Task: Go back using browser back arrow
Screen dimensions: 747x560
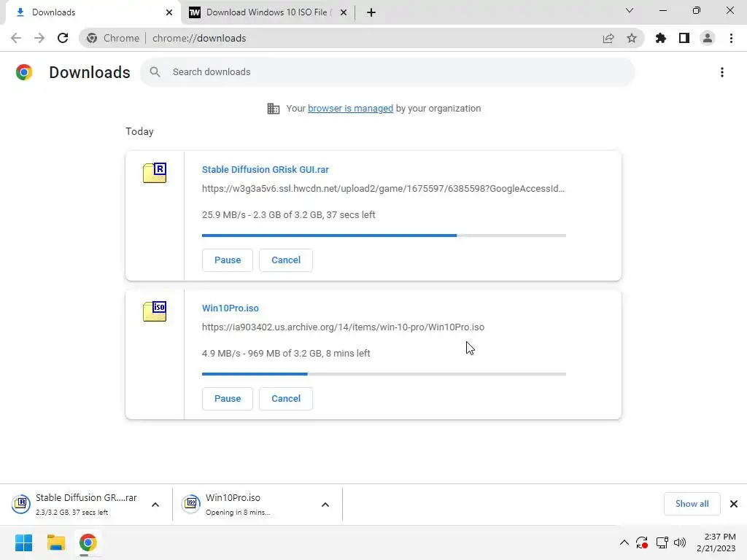Action: coord(16,38)
